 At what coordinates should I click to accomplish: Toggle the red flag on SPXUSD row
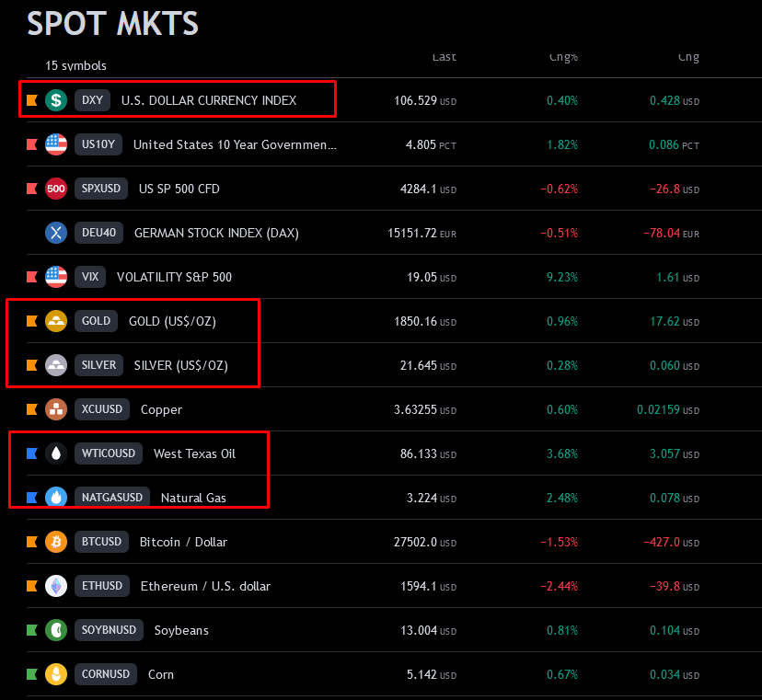click(x=32, y=189)
